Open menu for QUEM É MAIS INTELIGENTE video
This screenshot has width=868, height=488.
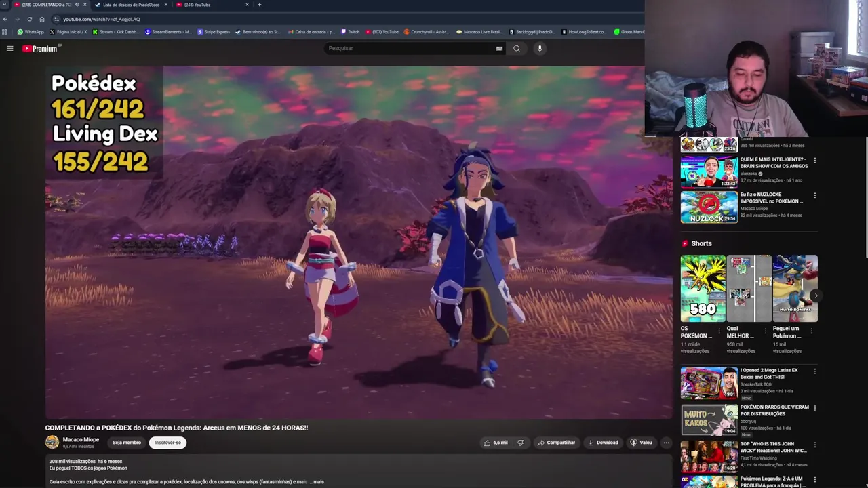814,161
